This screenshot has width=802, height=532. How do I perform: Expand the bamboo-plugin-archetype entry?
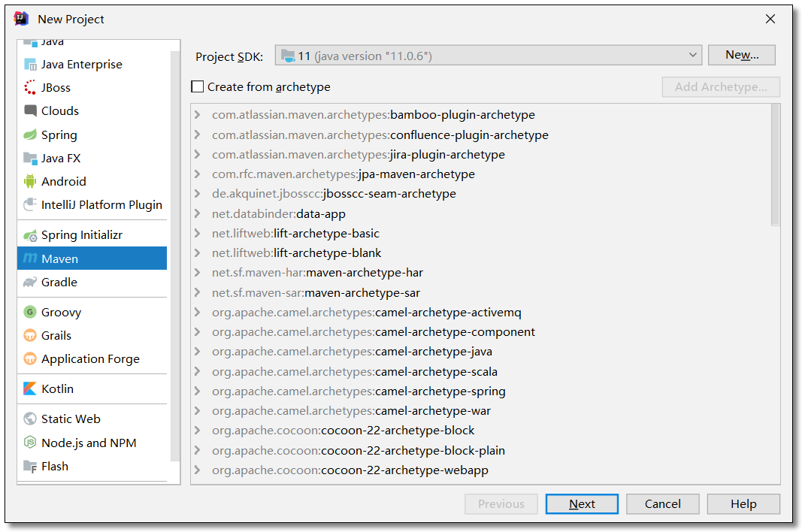pyautogui.click(x=198, y=115)
